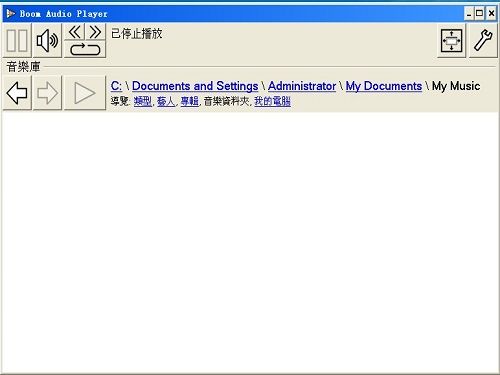
Task: Browse by album link 專輯
Action: (189, 101)
